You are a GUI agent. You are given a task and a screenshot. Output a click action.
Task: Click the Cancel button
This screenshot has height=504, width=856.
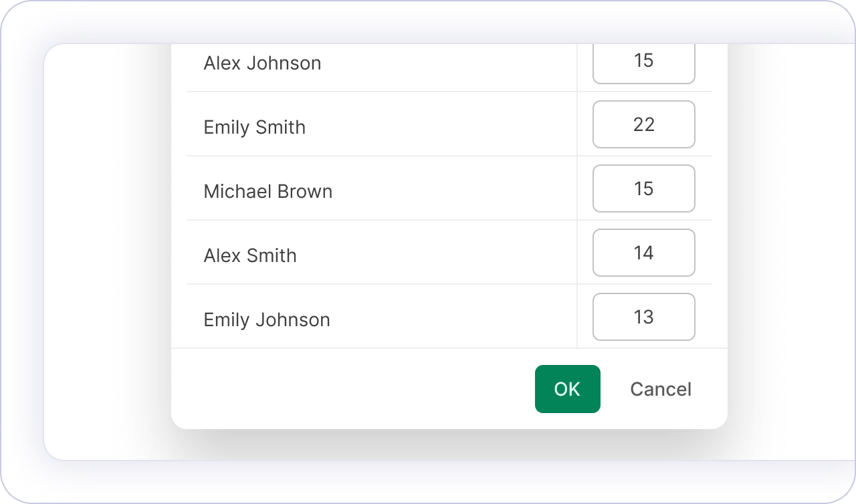[x=660, y=389]
